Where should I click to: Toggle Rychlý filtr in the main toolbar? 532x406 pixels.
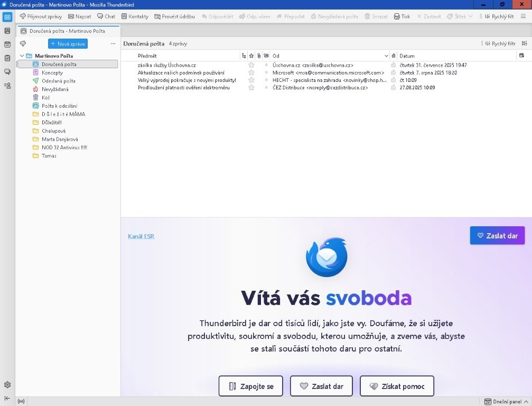click(x=499, y=16)
